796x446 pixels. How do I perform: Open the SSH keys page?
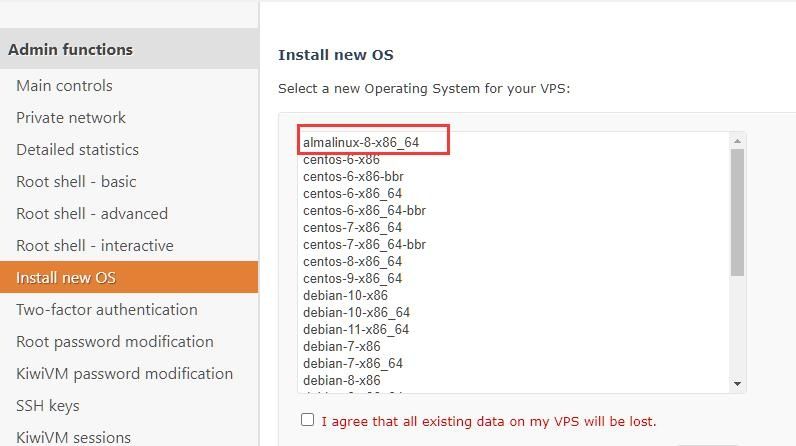[47, 406]
